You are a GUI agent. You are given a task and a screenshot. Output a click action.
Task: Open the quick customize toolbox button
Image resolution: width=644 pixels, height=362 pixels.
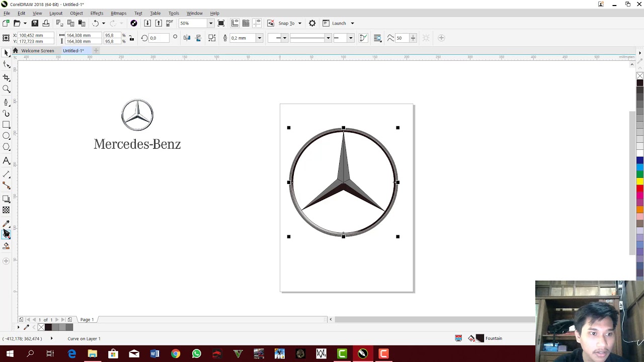pos(6,261)
